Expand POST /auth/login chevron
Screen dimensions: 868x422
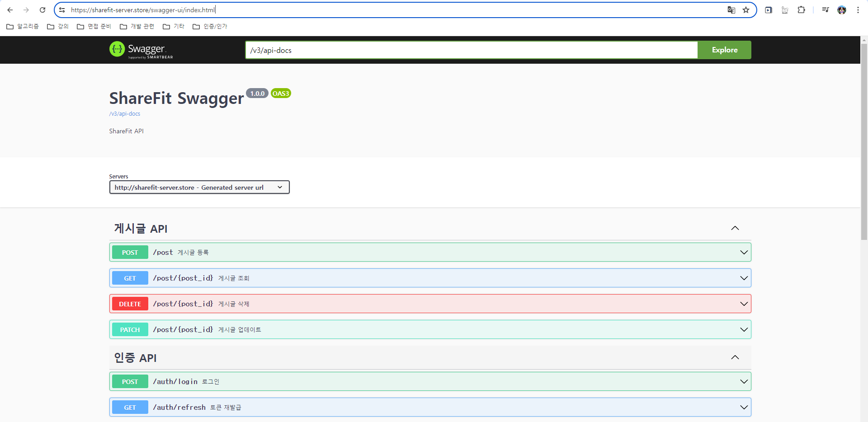744,381
